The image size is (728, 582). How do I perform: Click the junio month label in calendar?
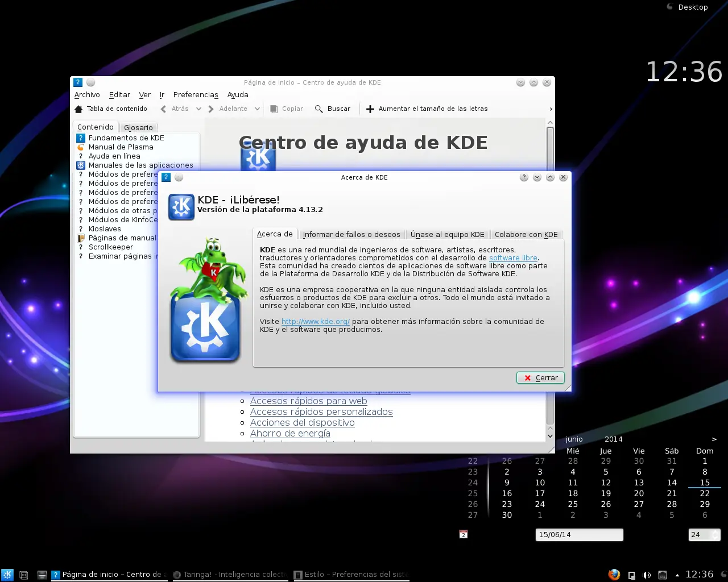point(574,439)
